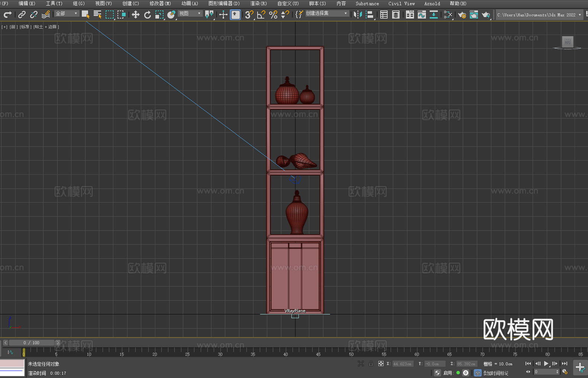The image size is (588, 378).
Task: Click viewport [+] menu label
Action: 4,27
